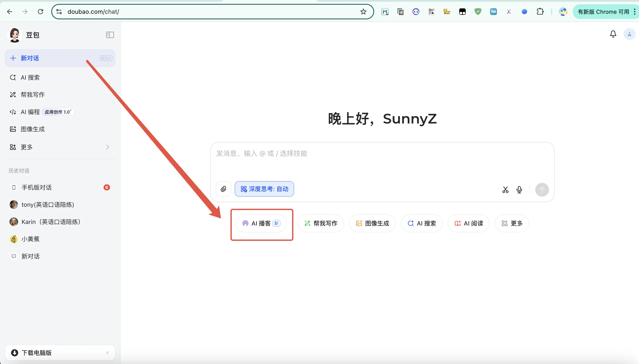Click the send arrow button
The height and width of the screenshot is (364, 639).
coord(542,190)
